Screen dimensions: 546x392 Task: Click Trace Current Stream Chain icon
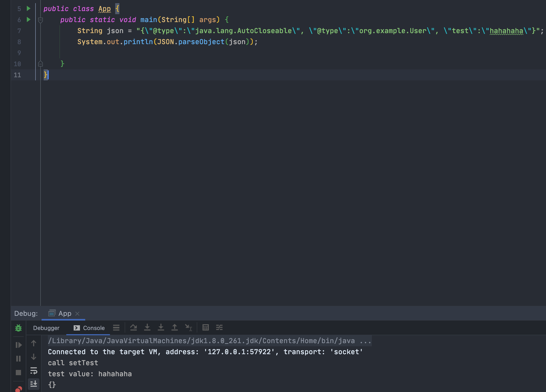click(x=219, y=327)
